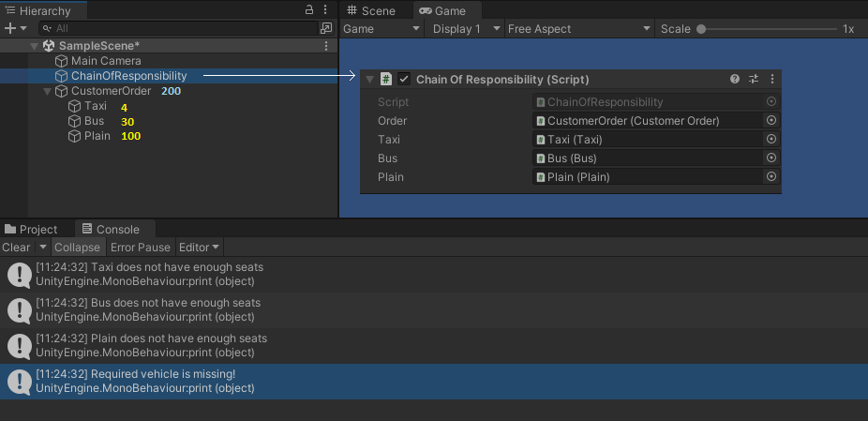Clear the Console messages
Screen dimensions: 868x421
click(16, 247)
